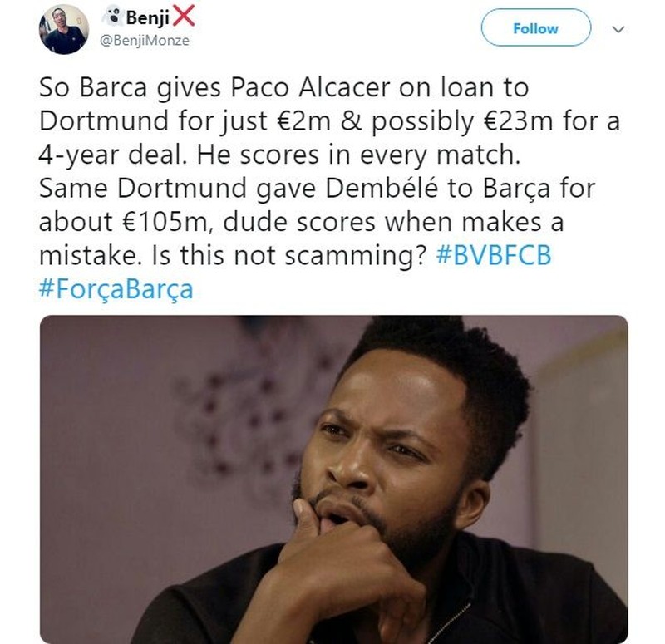Open the #BVBFCB hashtag
The height and width of the screenshot is (644, 665).
pyautogui.click(x=494, y=256)
